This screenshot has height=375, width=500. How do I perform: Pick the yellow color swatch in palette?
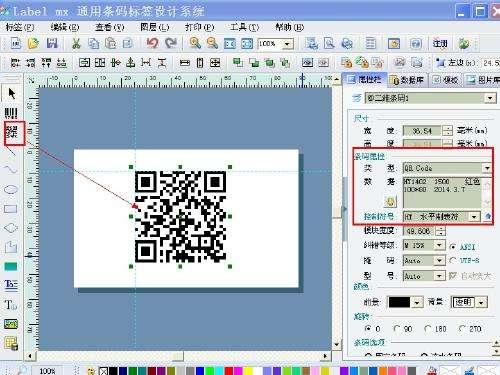(x=248, y=371)
